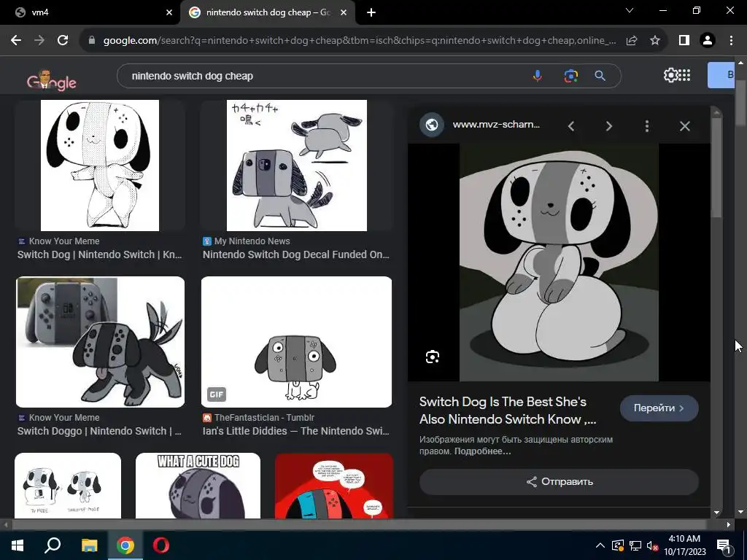Click Ian's Little Diddies caption link
Screen dimensions: 747x560
point(296,432)
